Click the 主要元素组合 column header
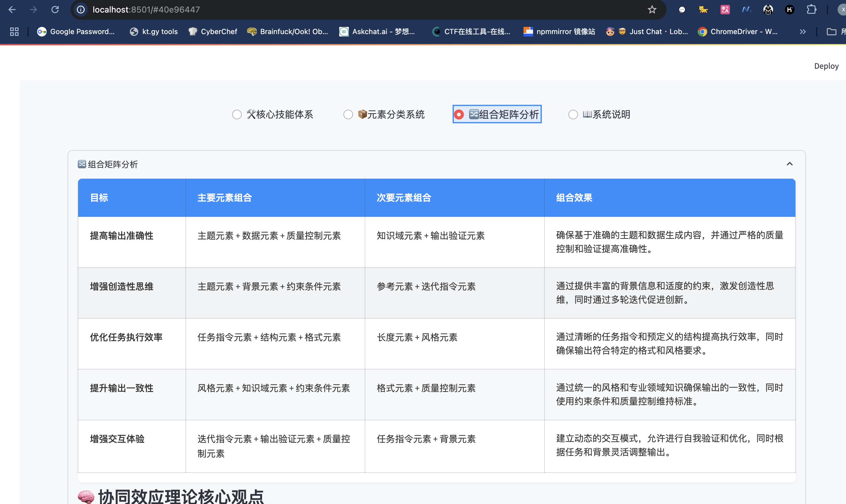846x504 pixels. click(225, 198)
